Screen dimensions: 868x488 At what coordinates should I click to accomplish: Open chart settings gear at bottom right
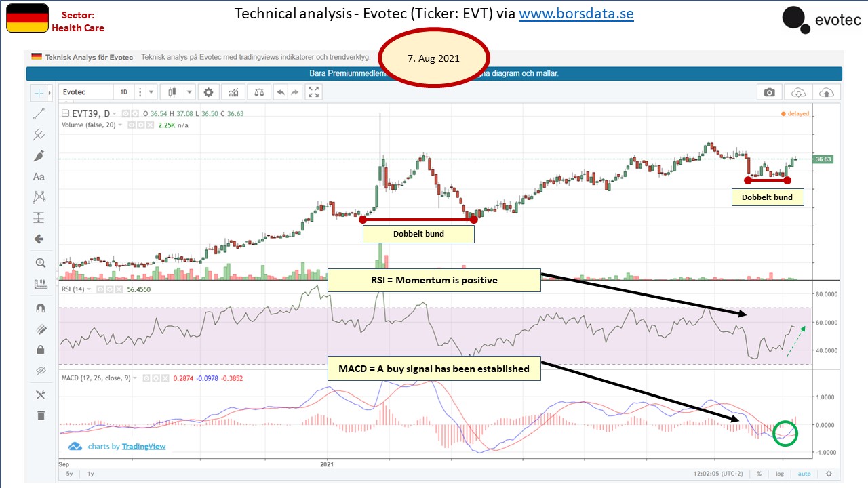pyautogui.click(x=828, y=474)
